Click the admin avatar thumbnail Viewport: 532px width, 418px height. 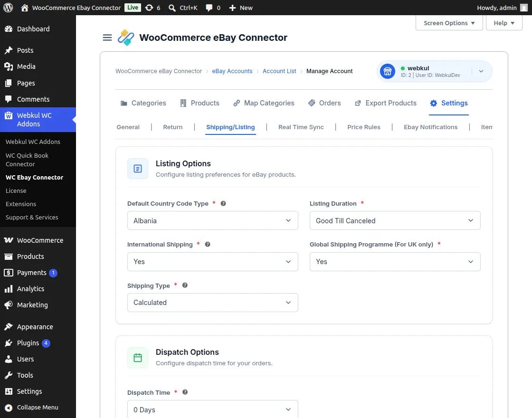point(524,8)
